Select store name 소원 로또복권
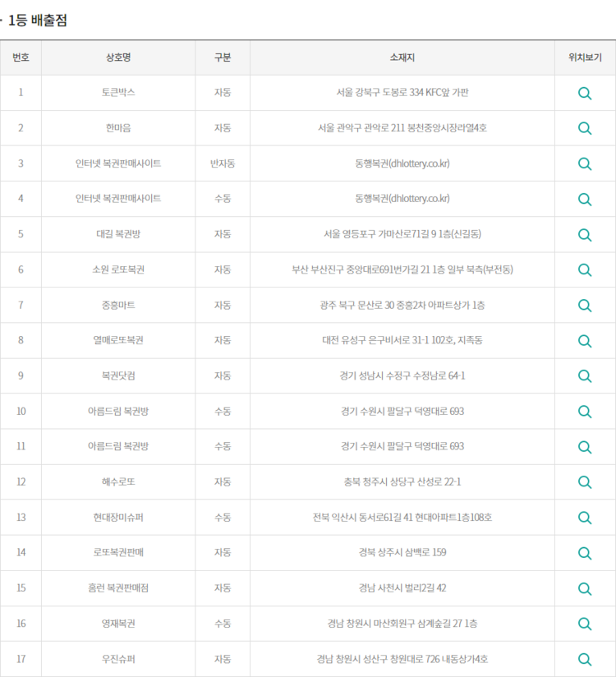The width and height of the screenshot is (616, 677). tap(118, 269)
